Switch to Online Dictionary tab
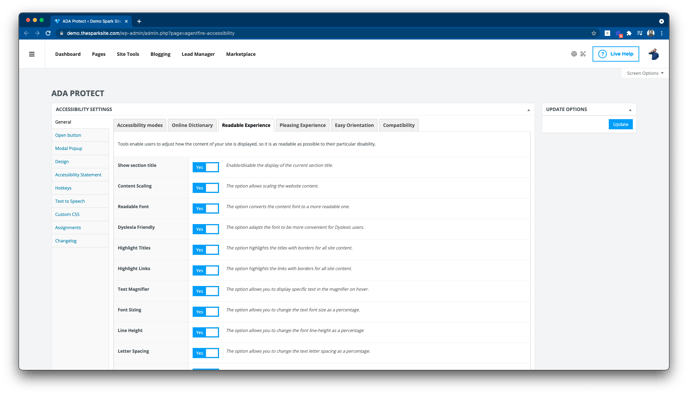This screenshot has width=688, height=395. (192, 125)
